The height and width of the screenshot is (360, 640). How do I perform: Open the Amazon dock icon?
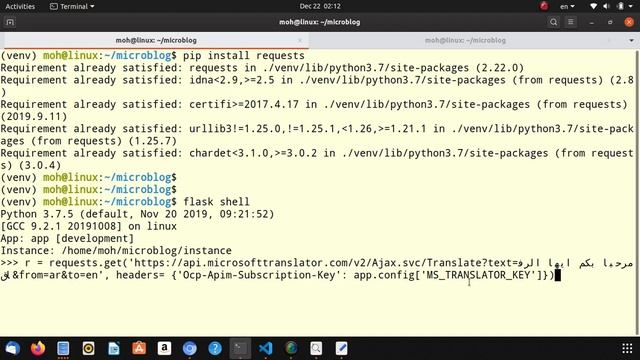[x=164, y=348]
